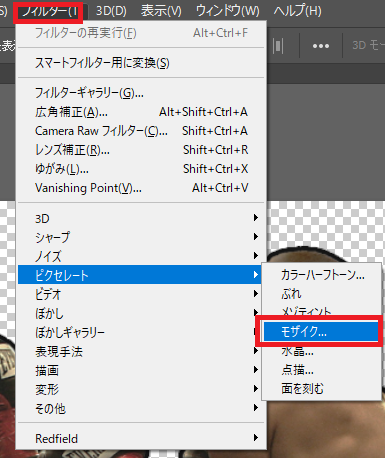Click the align distribute icon in options bar
The width and height of the screenshot is (385, 458).
[x=278, y=46]
